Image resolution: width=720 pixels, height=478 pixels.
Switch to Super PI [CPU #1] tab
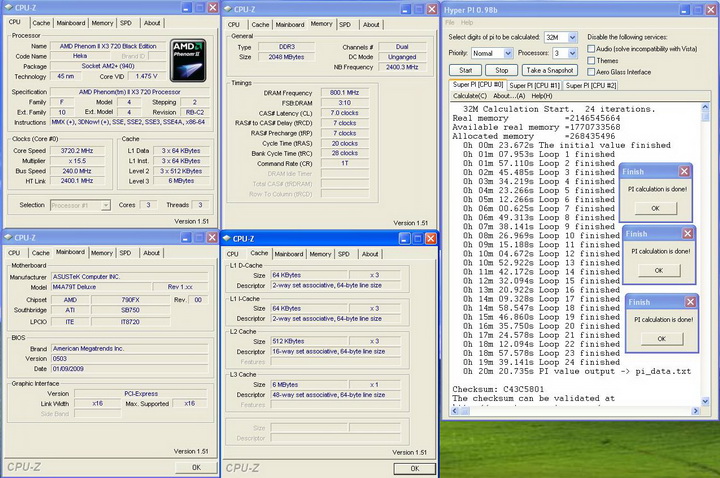534,85
